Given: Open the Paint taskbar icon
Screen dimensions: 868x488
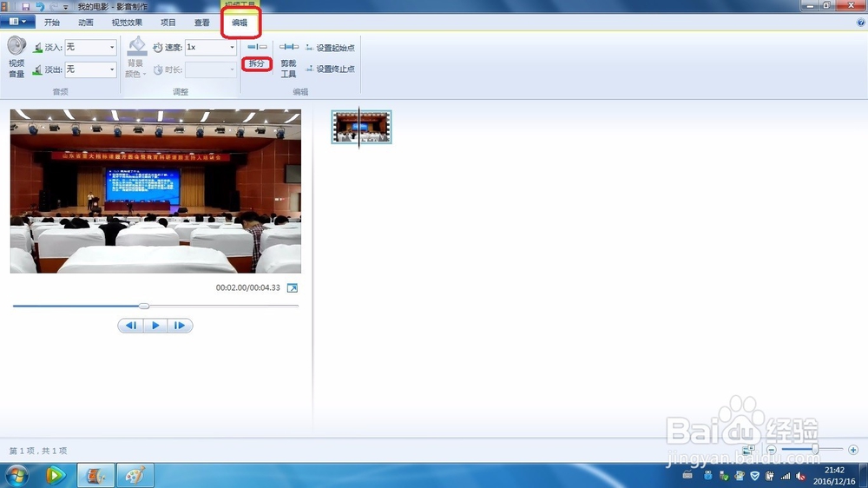Looking at the screenshot, I should (x=135, y=475).
